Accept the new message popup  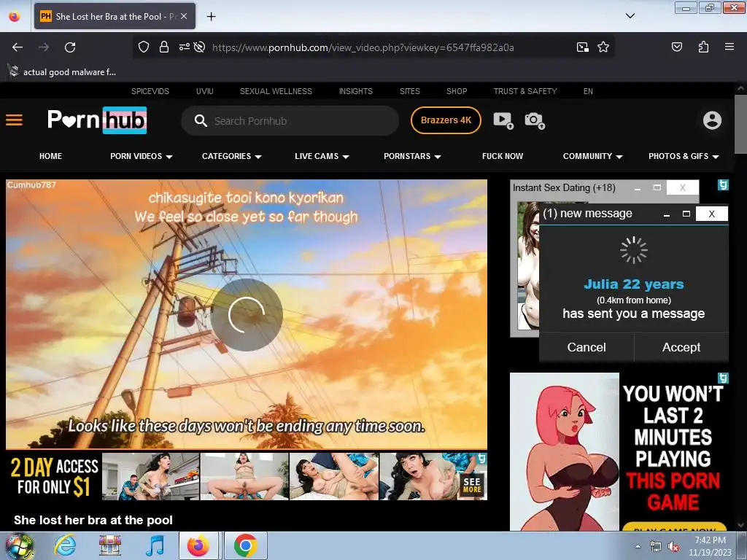pos(681,347)
